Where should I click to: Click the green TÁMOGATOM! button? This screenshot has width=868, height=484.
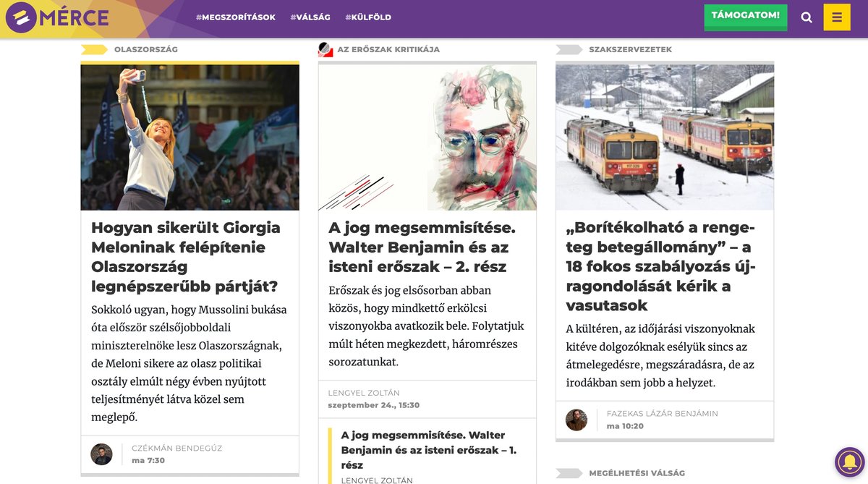(746, 16)
